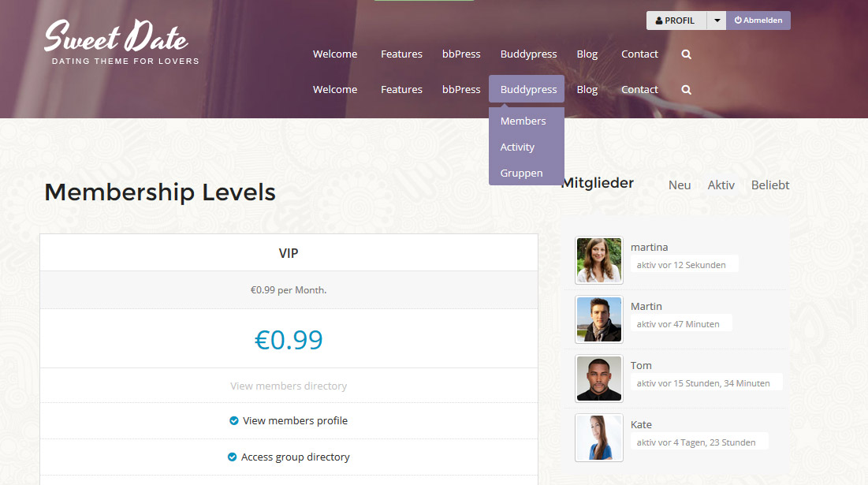Select Activity from the Buddypress submenu
The width and height of the screenshot is (868, 485).
point(517,147)
